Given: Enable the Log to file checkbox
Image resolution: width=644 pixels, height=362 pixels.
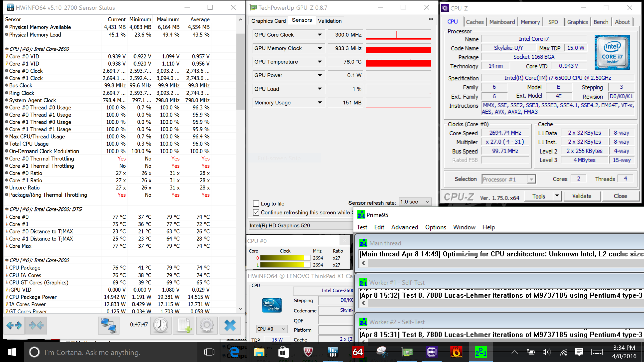Looking at the screenshot, I should tap(256, 204).
